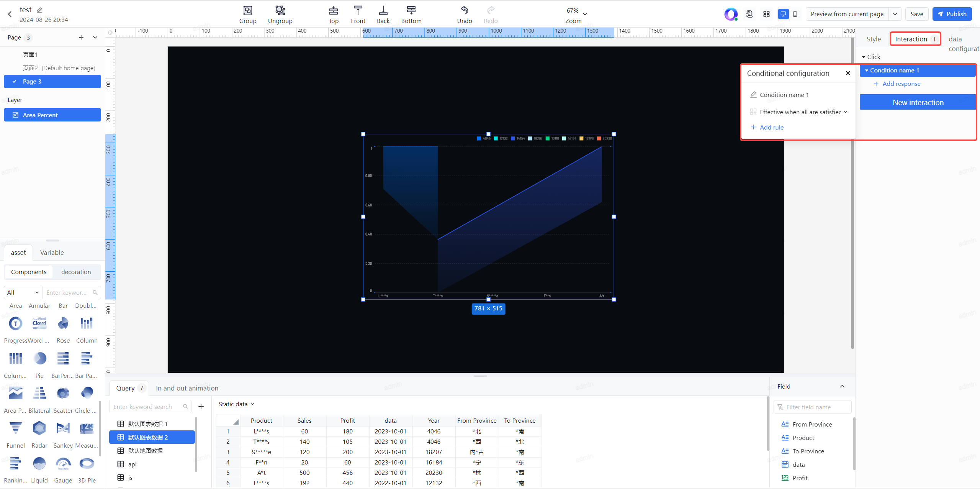The height and width of the screenshot is (489, 980).
Task: Pick the Bilateral chart component icon
Action: pyautogui.click(x=39, y=394)
